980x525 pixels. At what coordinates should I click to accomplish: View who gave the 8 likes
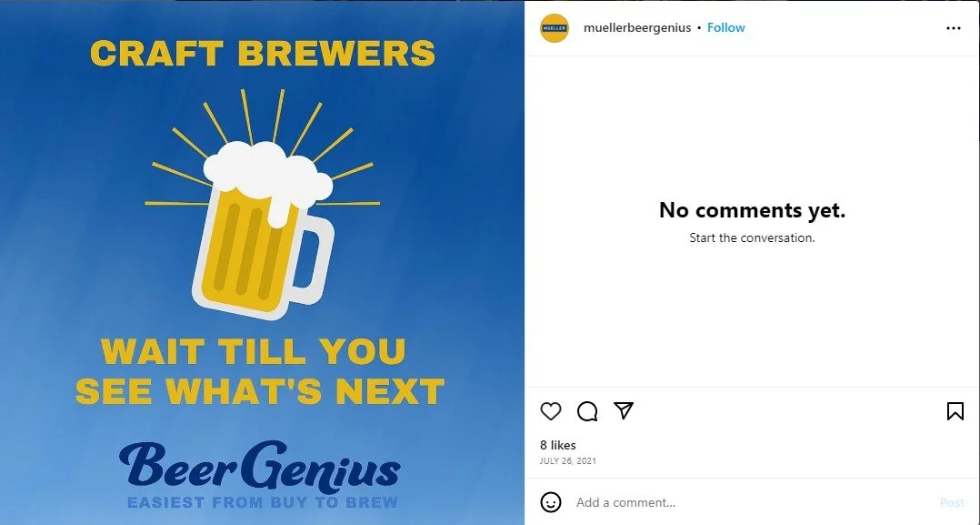(x=558, y=445)
